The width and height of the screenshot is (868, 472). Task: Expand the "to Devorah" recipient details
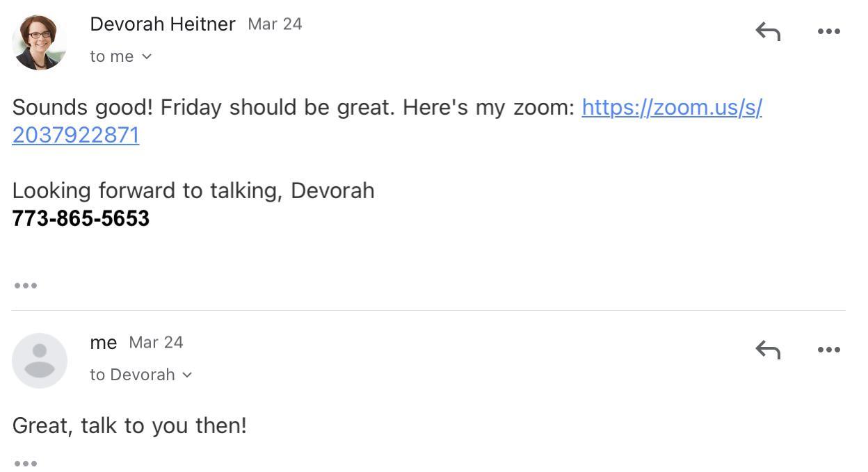(186, 375)
